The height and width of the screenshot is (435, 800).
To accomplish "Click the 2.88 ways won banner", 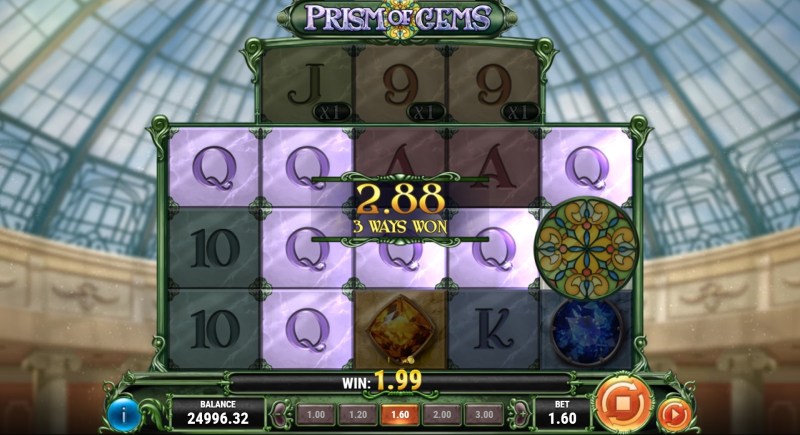I will 400,208.
